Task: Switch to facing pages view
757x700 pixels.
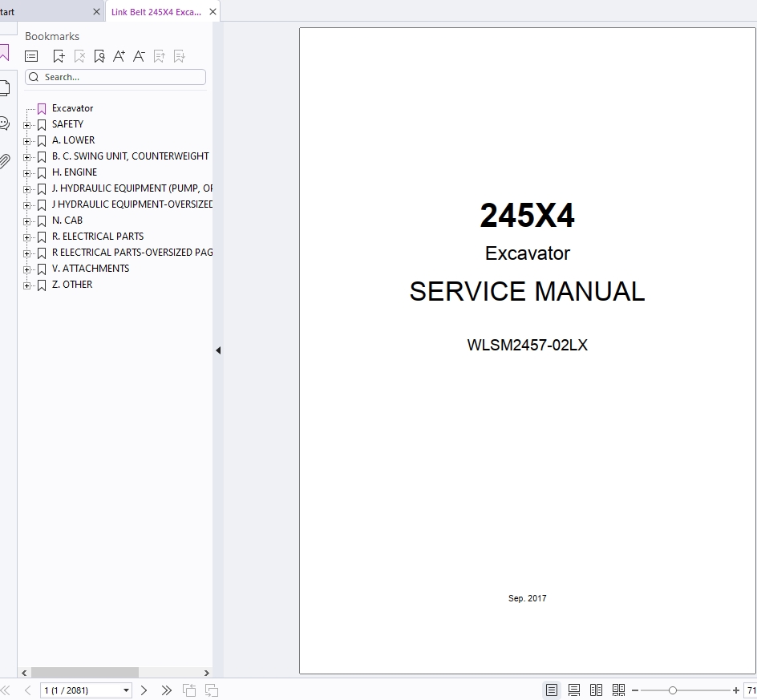Action: [597, 690]
